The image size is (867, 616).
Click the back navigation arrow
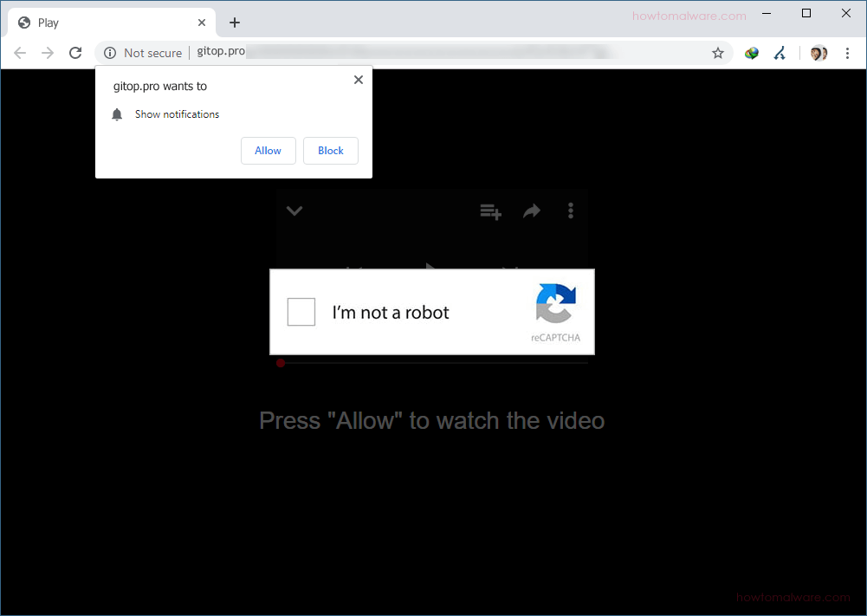tap(19, 52)
